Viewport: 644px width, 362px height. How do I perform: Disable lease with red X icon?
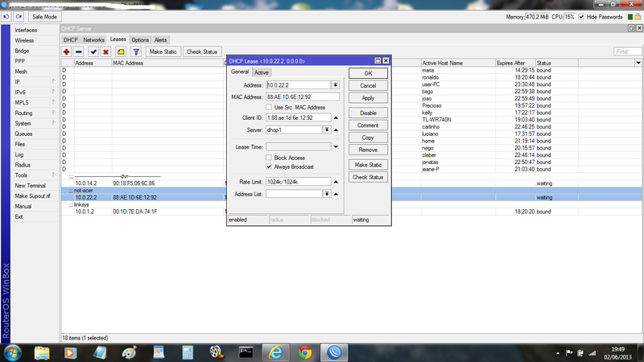tap(106, 51)
